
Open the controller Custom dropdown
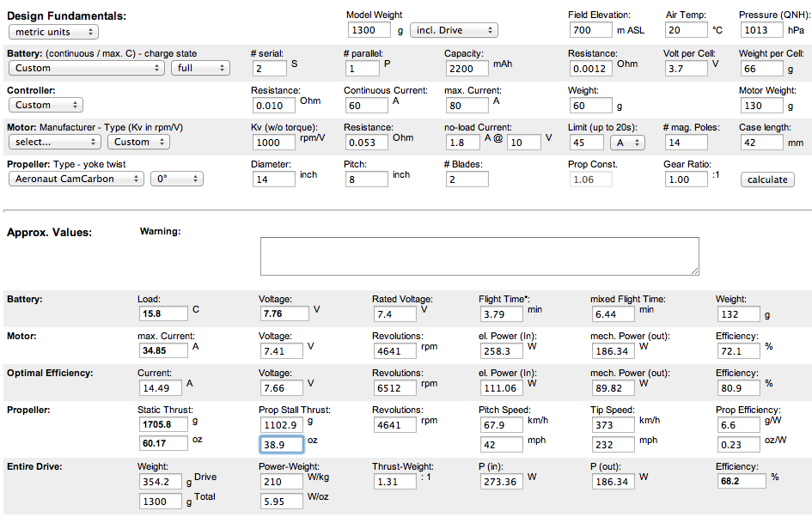click(x=48, y=105)
